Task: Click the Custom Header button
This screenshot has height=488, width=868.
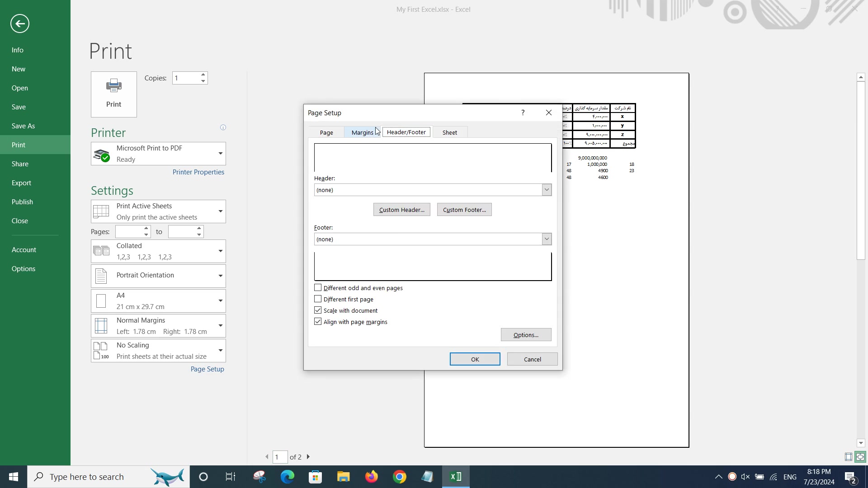Action: tap(401, 210)
